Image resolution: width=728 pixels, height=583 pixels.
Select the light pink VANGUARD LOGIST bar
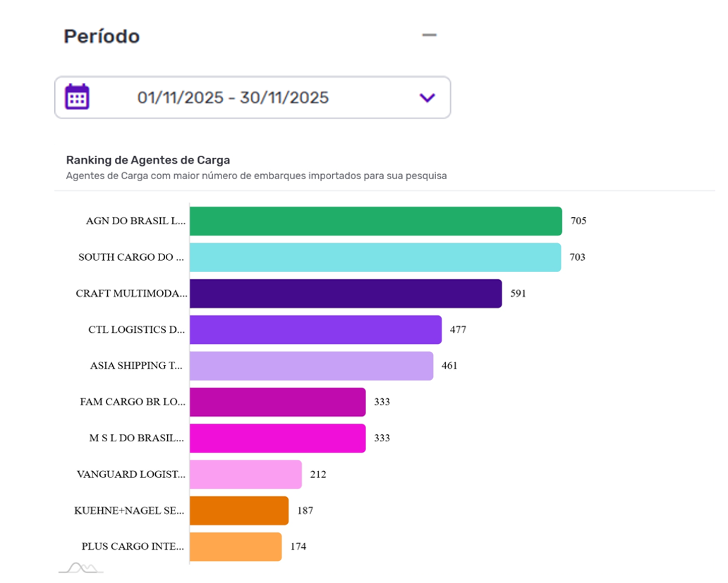pyautogui.click(x=245, y=474)
